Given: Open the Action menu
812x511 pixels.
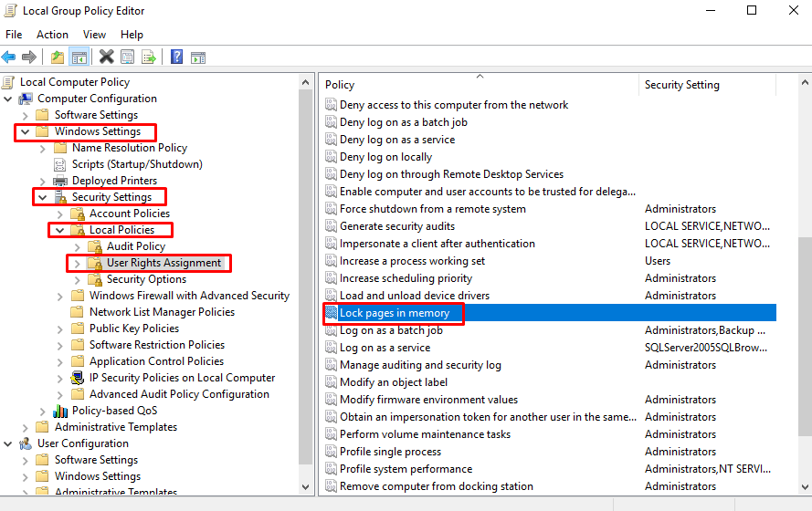Looking at the screenshot, I should (52, 35).
